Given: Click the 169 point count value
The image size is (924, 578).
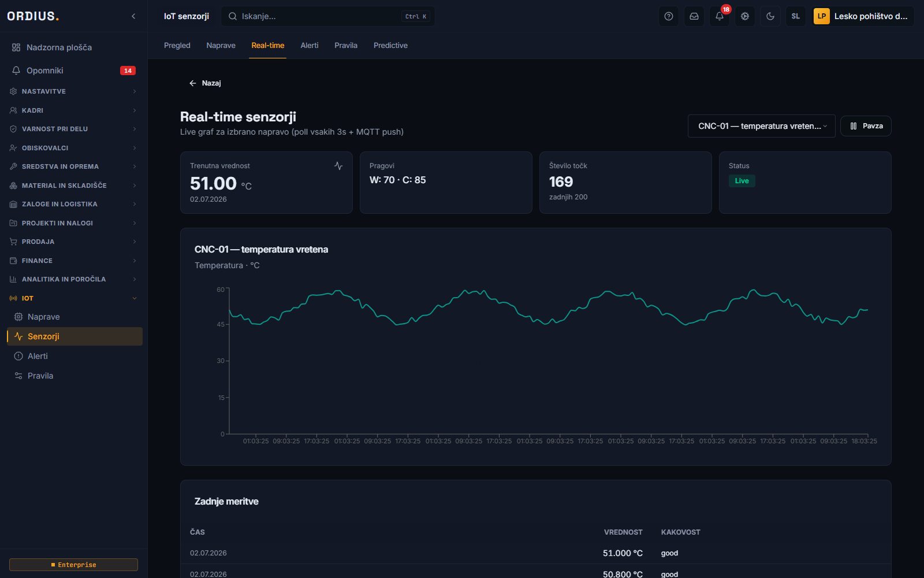Looking at the screenshot, I should (x=561, y=182).
